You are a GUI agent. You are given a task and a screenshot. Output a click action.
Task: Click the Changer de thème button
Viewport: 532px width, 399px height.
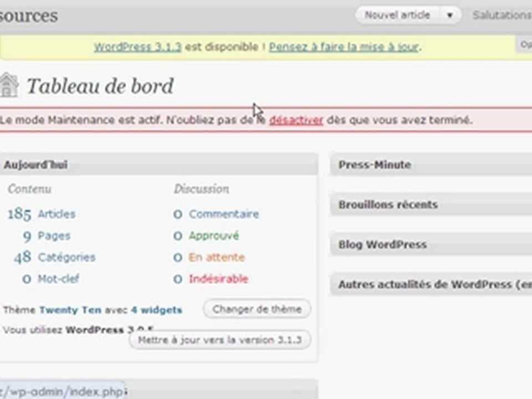click(x=257, y=309)
